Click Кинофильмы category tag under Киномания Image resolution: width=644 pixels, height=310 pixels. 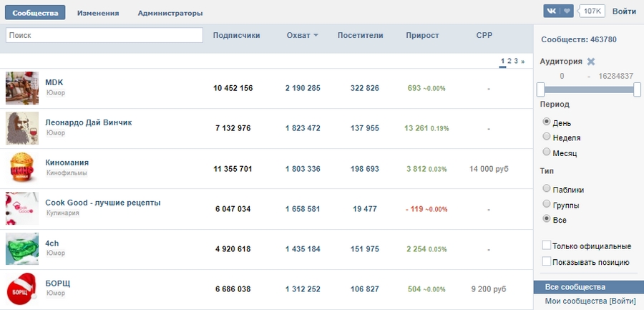point(67,173)
